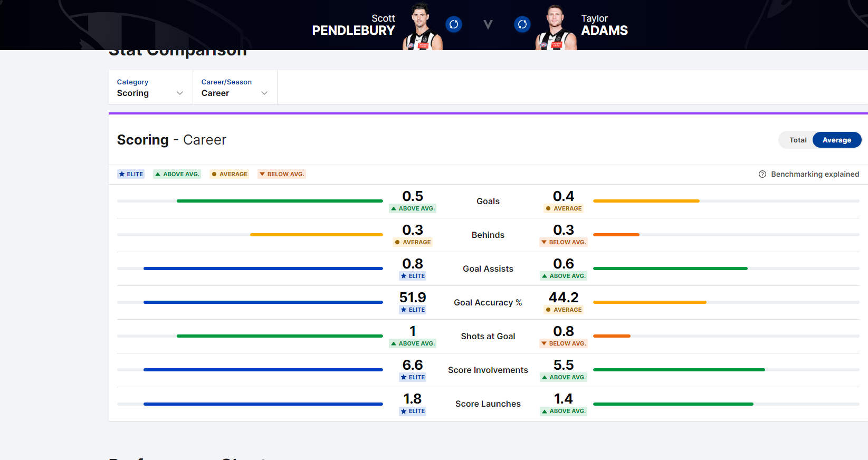
Task: Click the Scott Pendlebury name in header
Action: point(354,25)
